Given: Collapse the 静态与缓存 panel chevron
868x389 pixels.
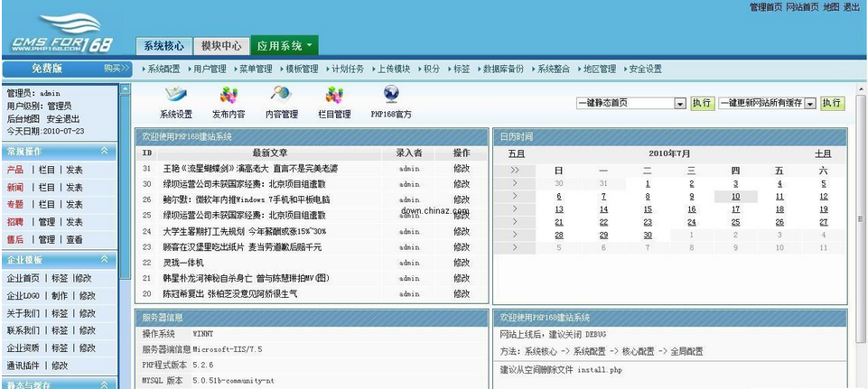Looking at the screenshot, I should (104, 384).
